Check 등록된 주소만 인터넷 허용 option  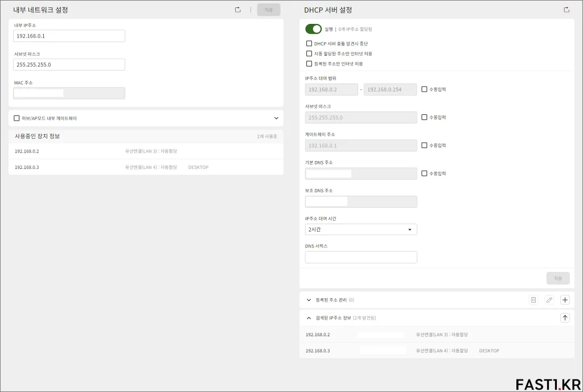pyautogui.click(x=309, y=64)
